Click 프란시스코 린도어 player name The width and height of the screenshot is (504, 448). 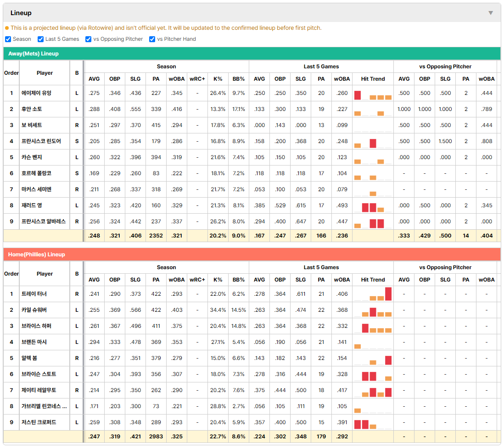coord(41,141)
